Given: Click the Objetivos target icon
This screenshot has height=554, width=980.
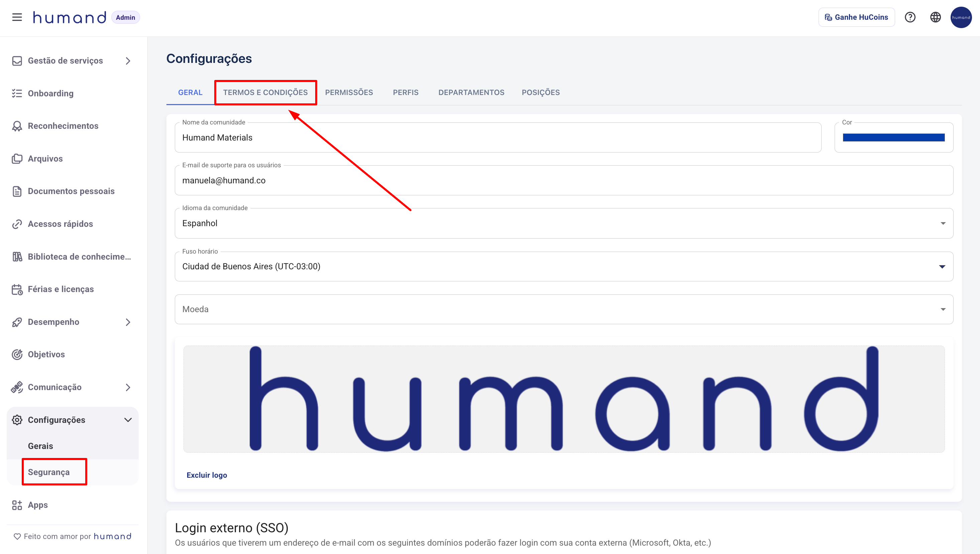Looking at the screenshot, I should click(17, 355).
